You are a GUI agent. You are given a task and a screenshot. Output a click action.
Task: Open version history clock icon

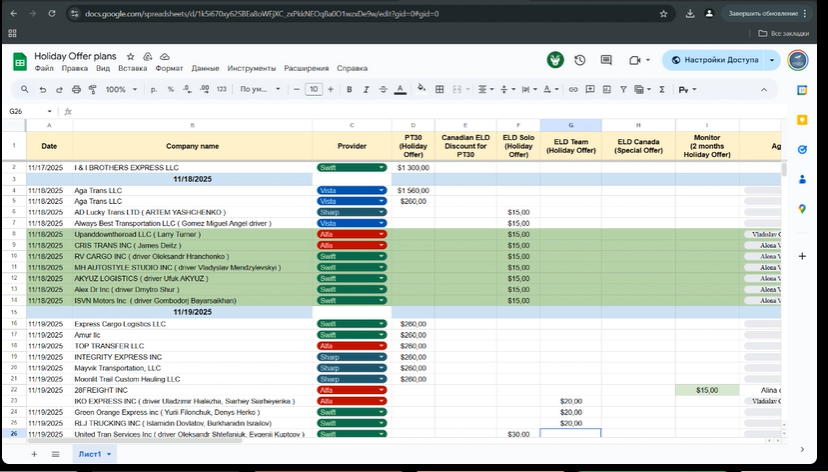coord(580,61)
